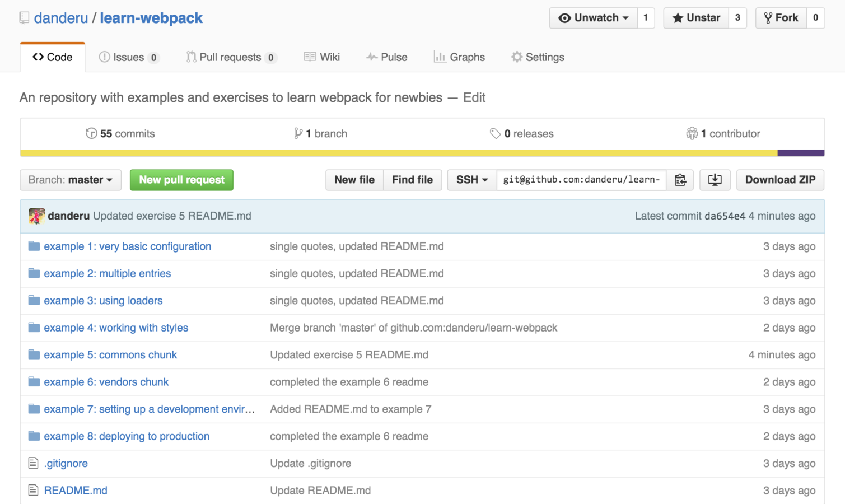This screenshot has height=504, width=845.
Task: Open the fork count 0
Action: 815,18
